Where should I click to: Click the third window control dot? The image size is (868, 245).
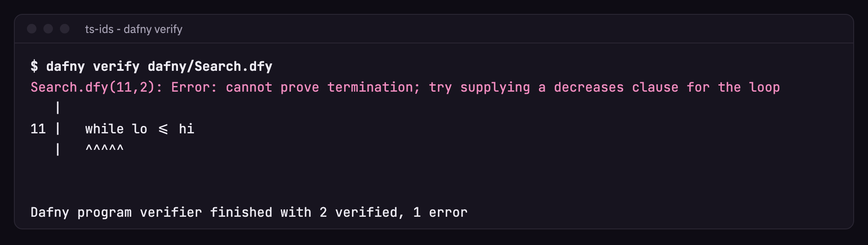tap(65, 29)
